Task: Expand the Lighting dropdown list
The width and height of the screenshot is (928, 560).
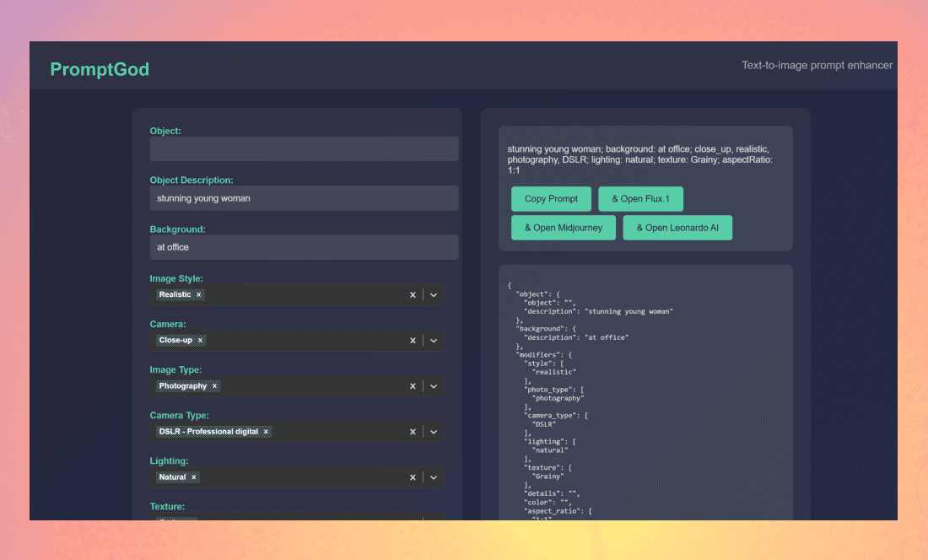Action: click(x=434, y=477)
